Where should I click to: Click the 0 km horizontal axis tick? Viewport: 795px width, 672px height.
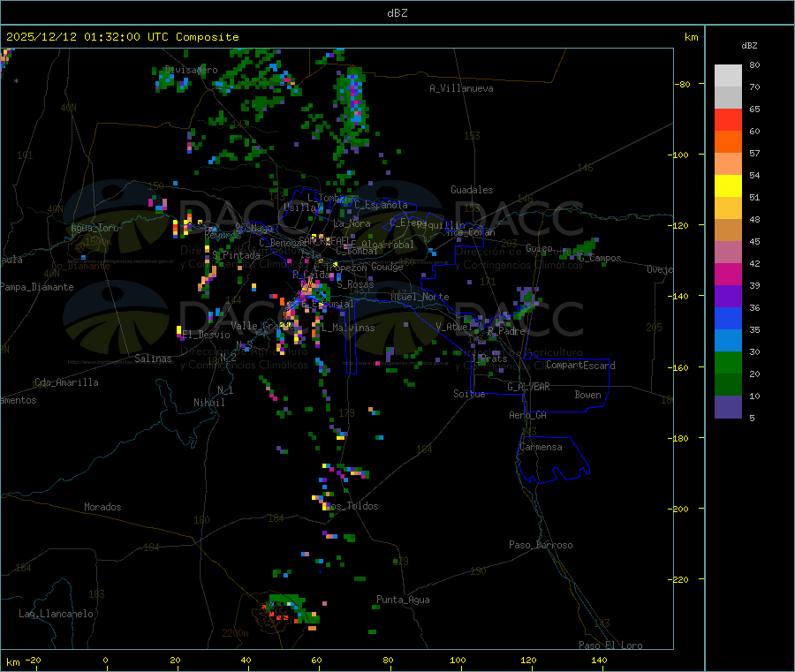click(x=105, y=660)
